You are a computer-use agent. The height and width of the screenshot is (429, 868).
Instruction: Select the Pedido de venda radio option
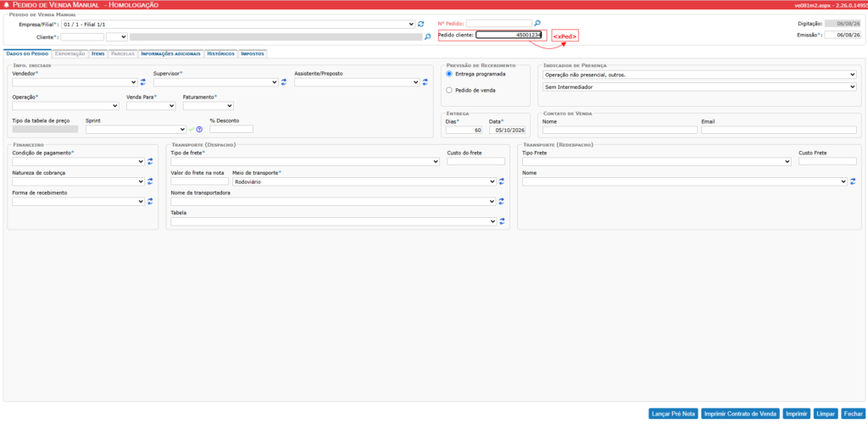click(x=449, y=90)
